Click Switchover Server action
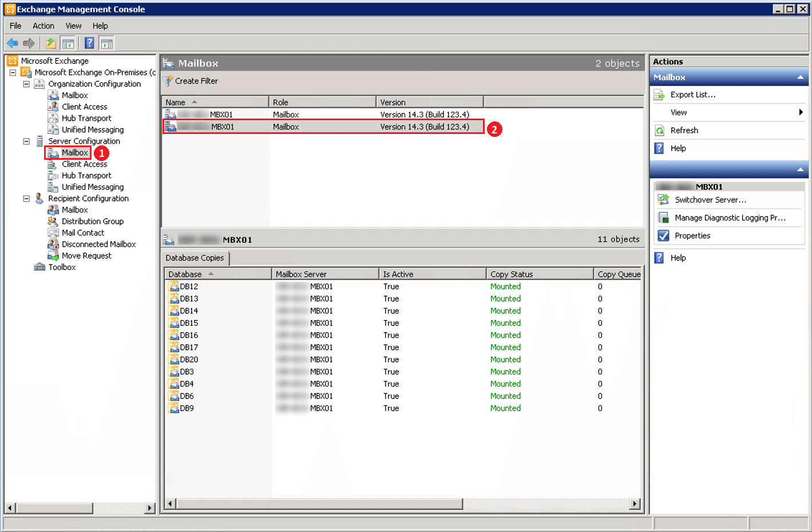The height and width of the screenshot is (532, 812). [711, 200]
